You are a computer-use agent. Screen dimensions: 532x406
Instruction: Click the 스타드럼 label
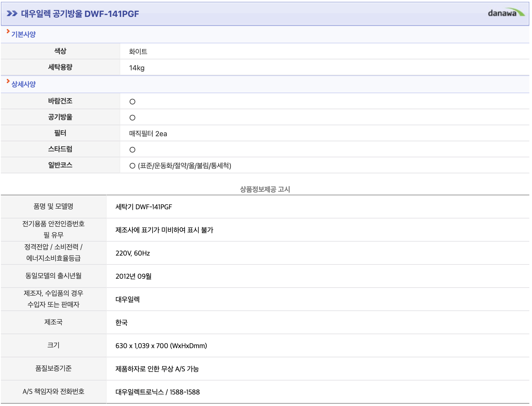(60, 149)
